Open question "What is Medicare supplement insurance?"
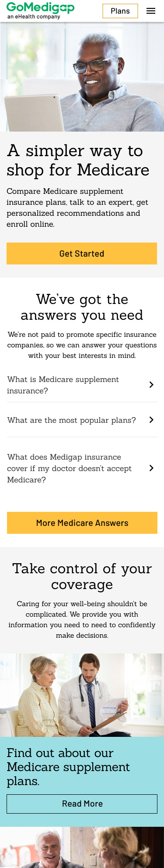 coord(63,385)
